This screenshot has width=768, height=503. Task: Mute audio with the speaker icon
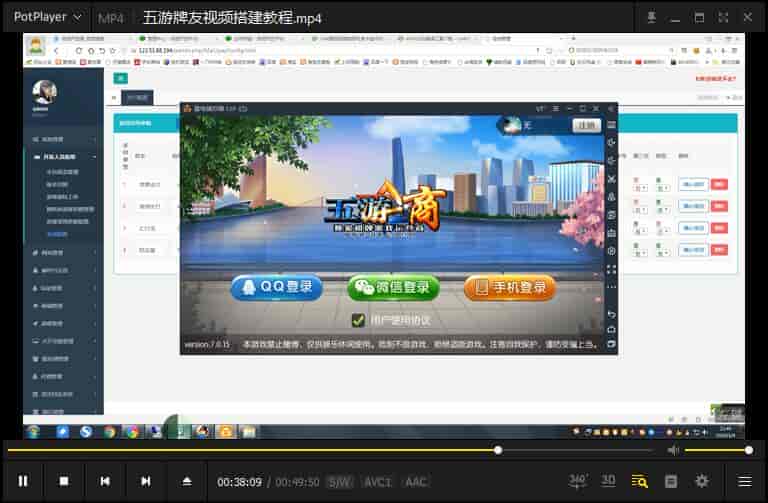pos(673,451)
